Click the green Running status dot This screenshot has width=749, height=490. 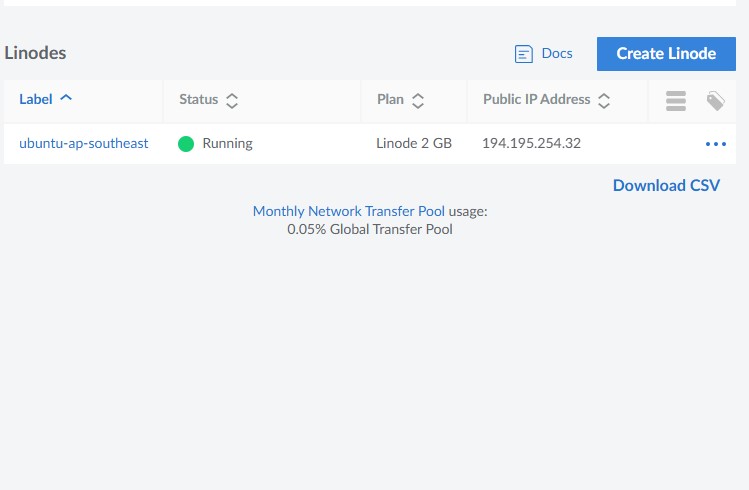[x=186, y=144]
